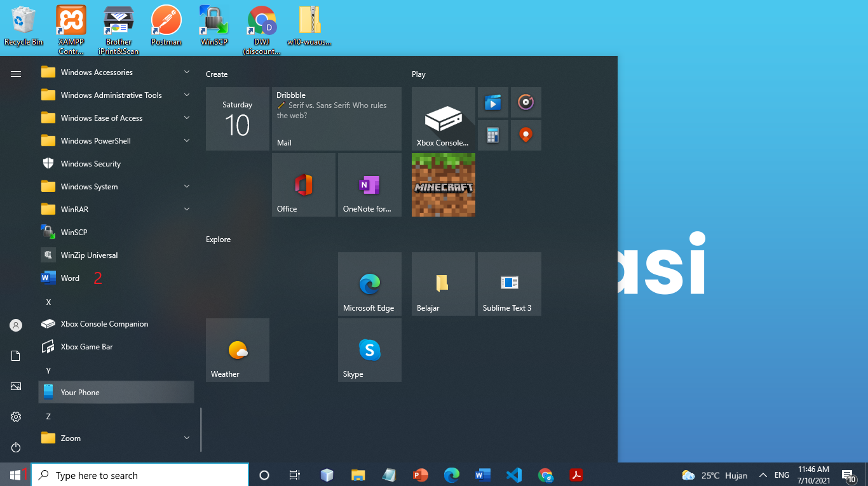Expand the WinRAR folder

(x=116, y=210)
